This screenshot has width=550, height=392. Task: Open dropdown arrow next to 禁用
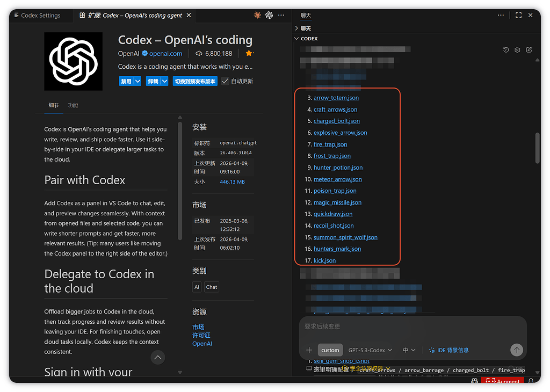pos(138,81)
